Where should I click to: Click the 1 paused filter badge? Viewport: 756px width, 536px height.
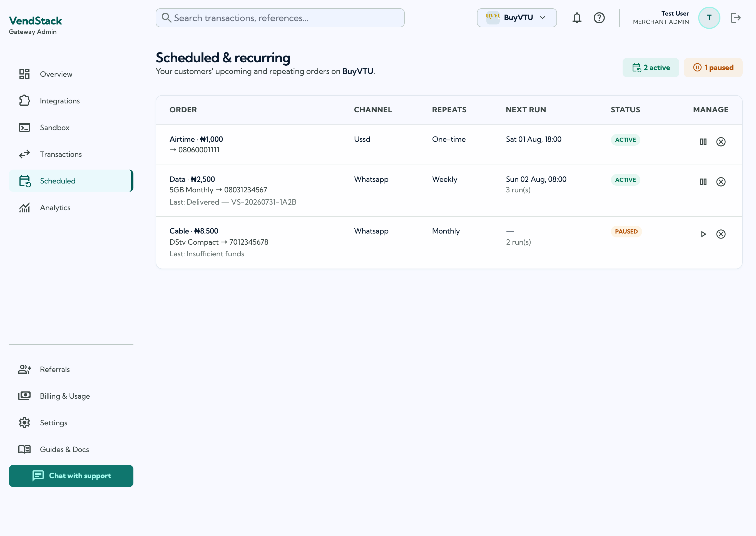pyautogui.click(x=713, y=68)
